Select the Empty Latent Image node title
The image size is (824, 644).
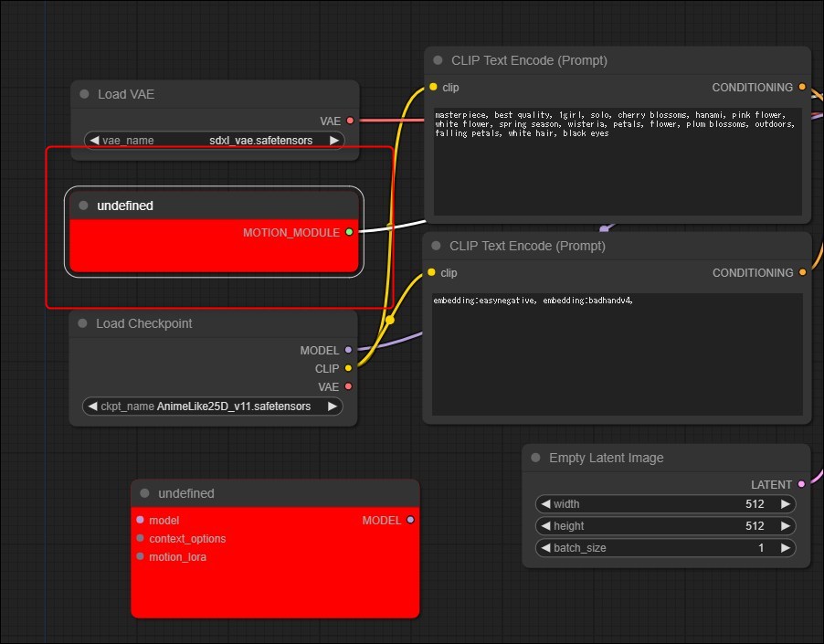606,458
